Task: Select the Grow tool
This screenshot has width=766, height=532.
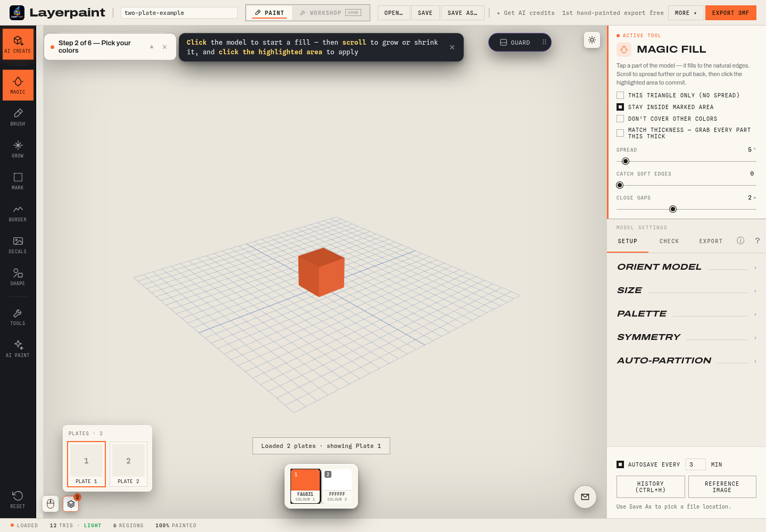Action: point(18,149)
